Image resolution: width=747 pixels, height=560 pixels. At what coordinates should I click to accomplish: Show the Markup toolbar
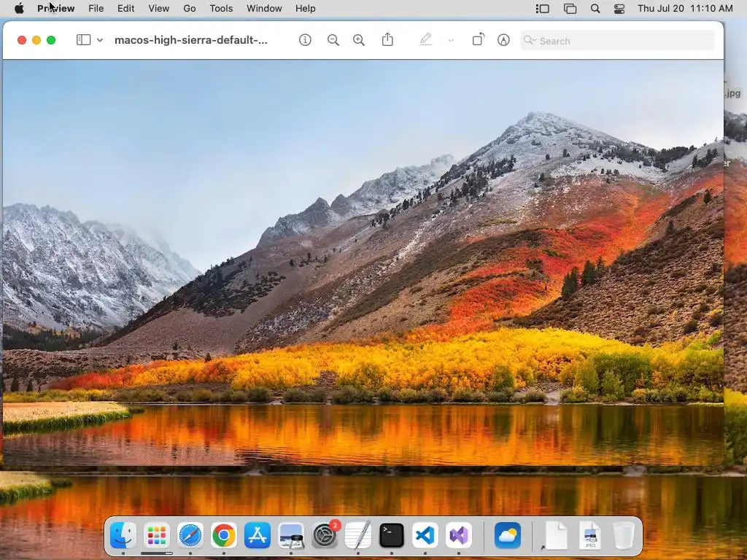(x=503, y=40)
